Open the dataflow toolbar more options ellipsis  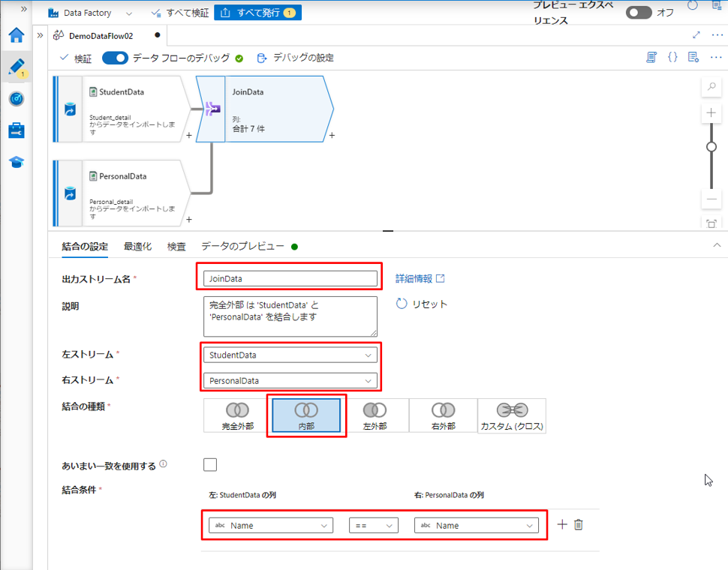point(716,58)
